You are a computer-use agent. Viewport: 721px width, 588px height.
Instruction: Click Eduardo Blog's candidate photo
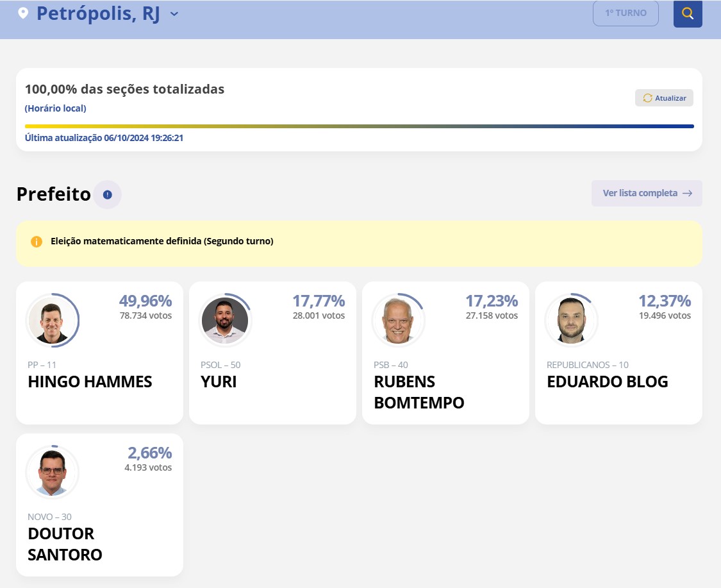pos(571,319)
